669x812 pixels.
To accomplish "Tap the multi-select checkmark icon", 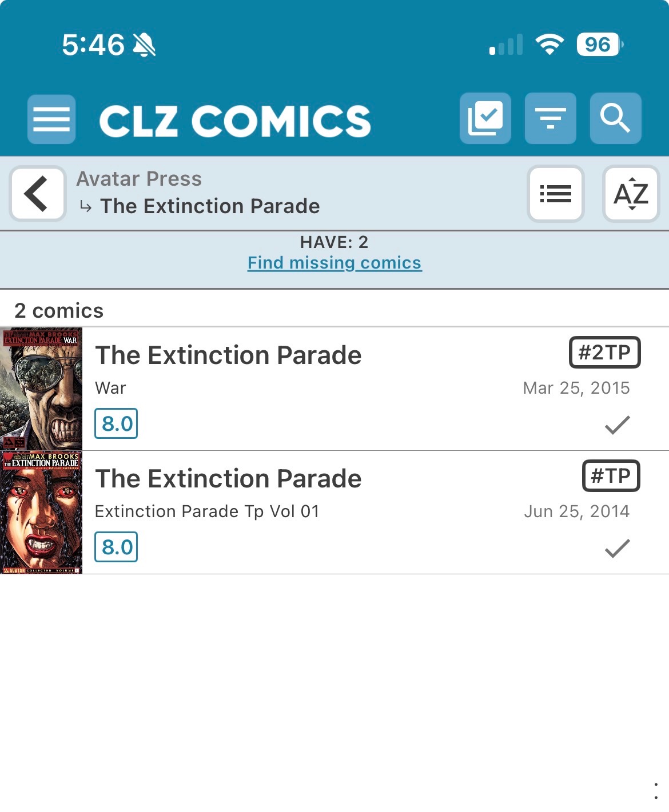I will [485, 118].
